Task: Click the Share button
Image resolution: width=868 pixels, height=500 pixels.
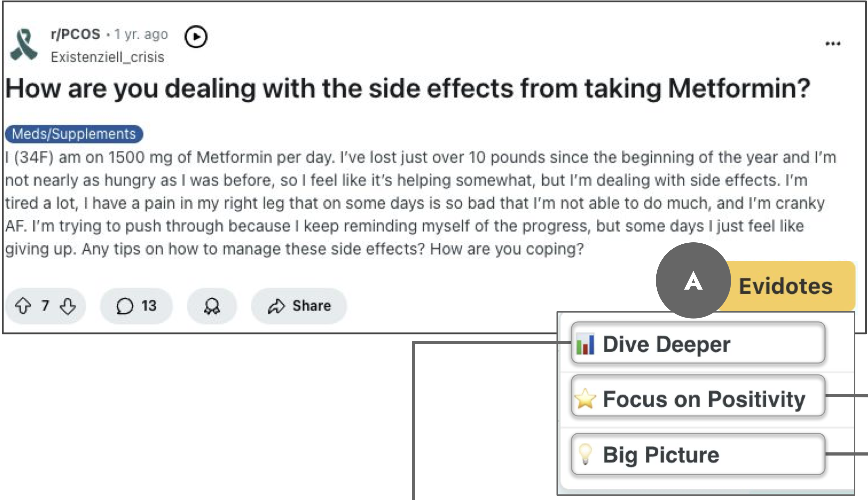Action: coord(299,306)
